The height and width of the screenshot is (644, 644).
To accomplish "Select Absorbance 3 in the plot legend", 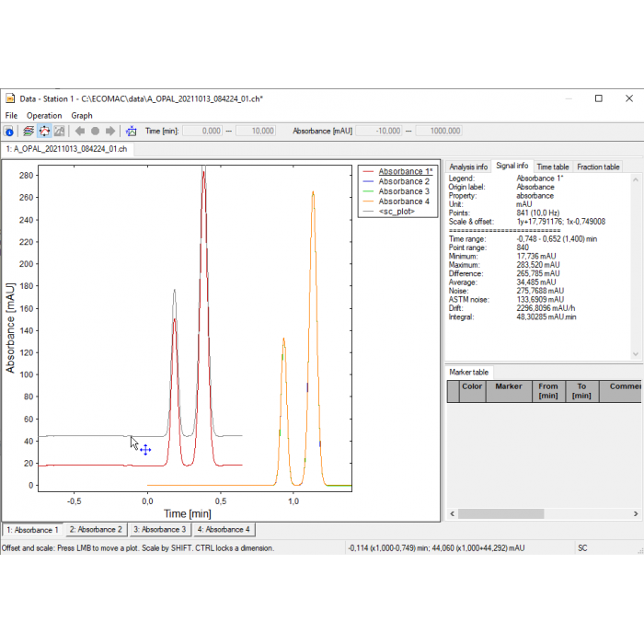I will tap(404, 191).
